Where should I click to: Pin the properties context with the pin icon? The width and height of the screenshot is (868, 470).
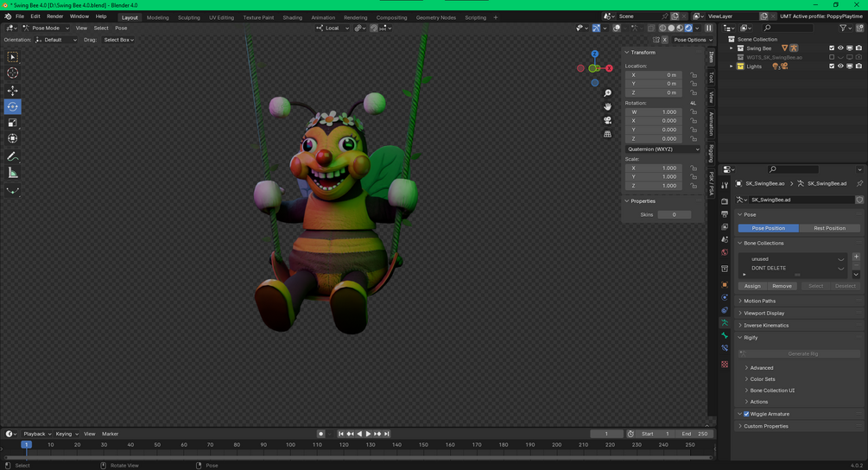[859, 183]
